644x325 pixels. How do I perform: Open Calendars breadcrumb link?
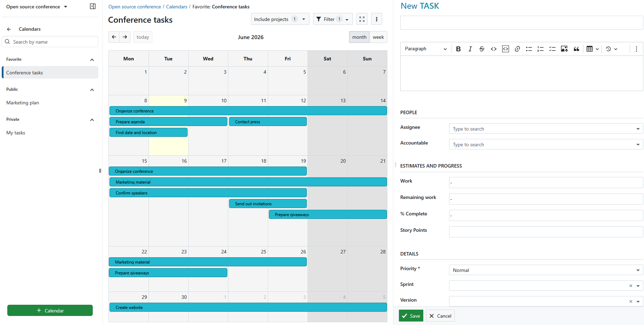(177, 7)
